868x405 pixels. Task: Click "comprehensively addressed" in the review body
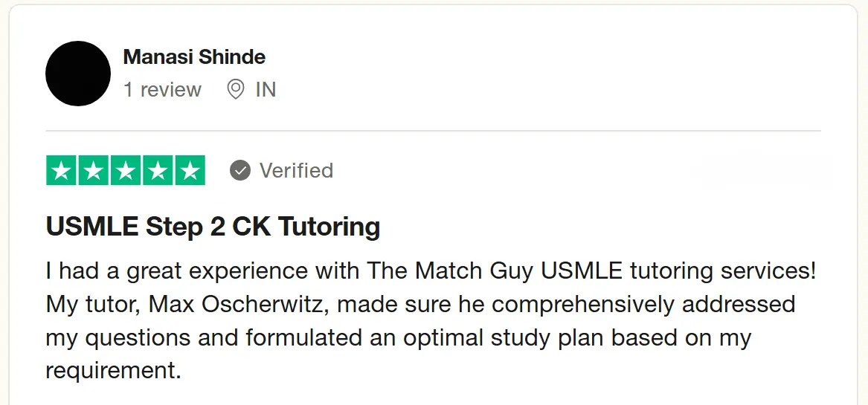tap(643, 305)
